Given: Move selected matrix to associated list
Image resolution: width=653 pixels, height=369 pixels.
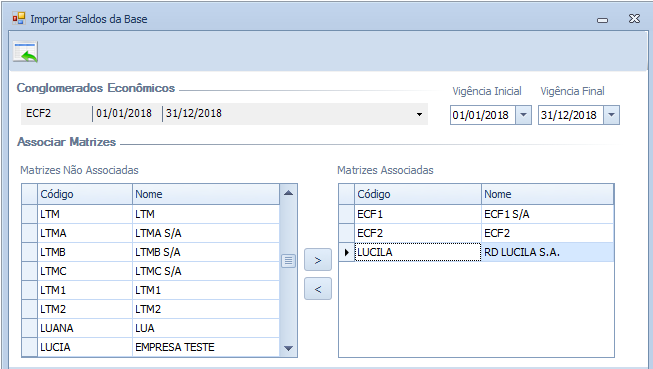Looking at the screenshot, I should (318, 260).
